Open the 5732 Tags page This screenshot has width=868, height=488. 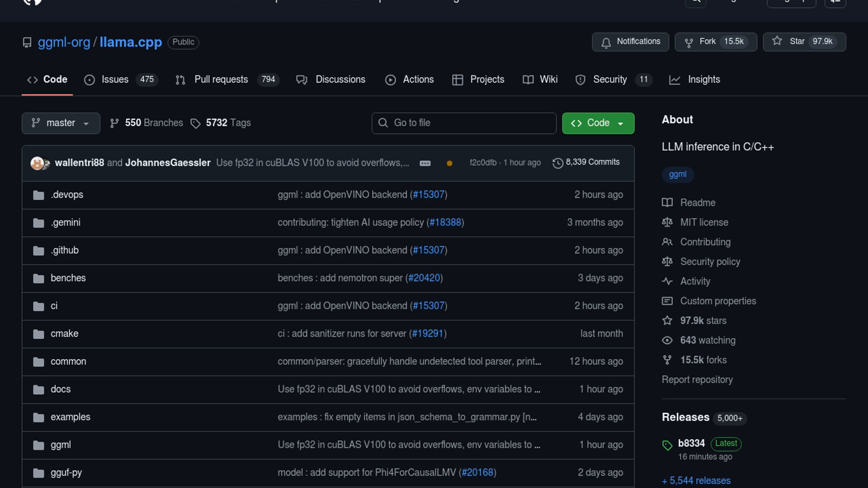221,123
